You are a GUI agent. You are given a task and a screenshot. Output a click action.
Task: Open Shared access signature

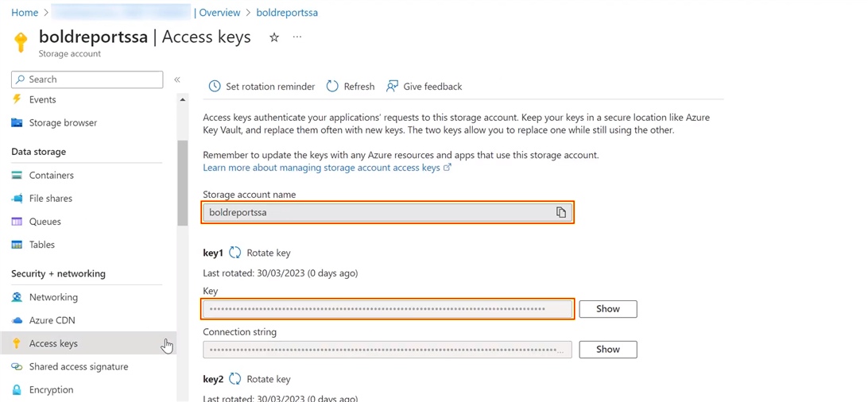(79, 366)
